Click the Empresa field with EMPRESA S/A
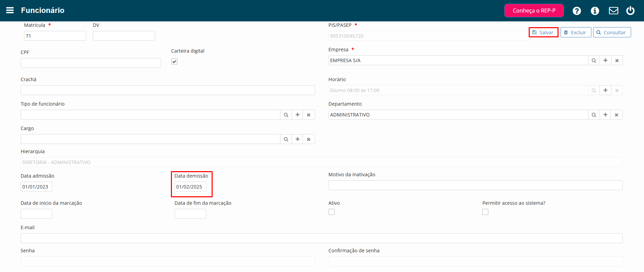Viewport: 644px width, 272px height. tap(458, 60)
